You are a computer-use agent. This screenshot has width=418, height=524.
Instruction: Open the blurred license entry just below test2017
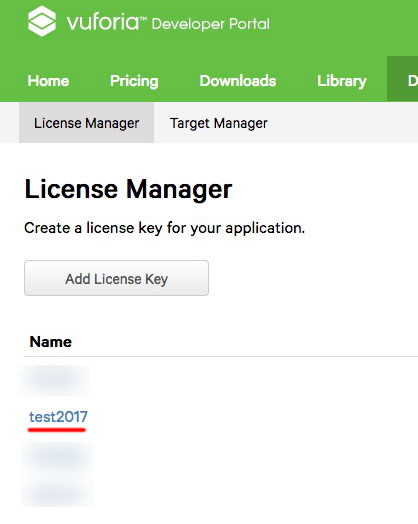[x=57, y=457]
